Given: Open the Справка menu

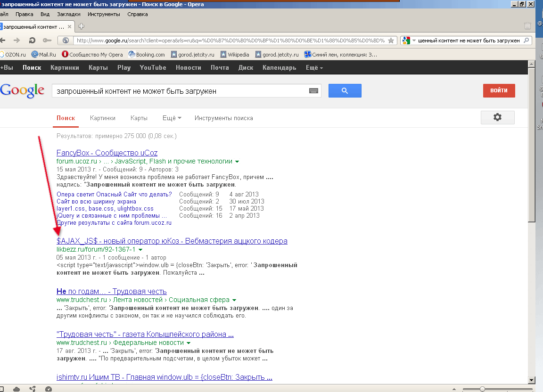Looking at the screenshot, I should [138, 14].
